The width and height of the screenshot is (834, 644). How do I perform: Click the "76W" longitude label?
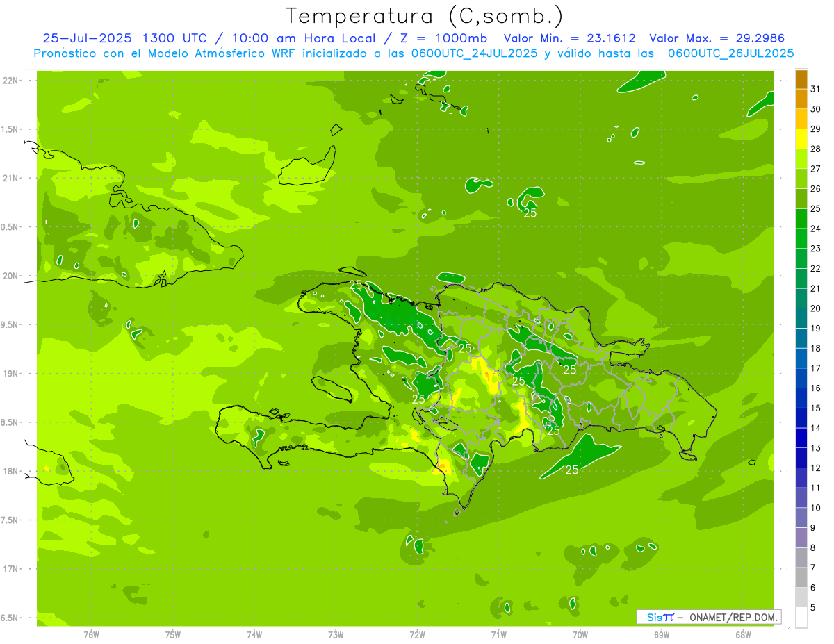[x=91, y=634]
